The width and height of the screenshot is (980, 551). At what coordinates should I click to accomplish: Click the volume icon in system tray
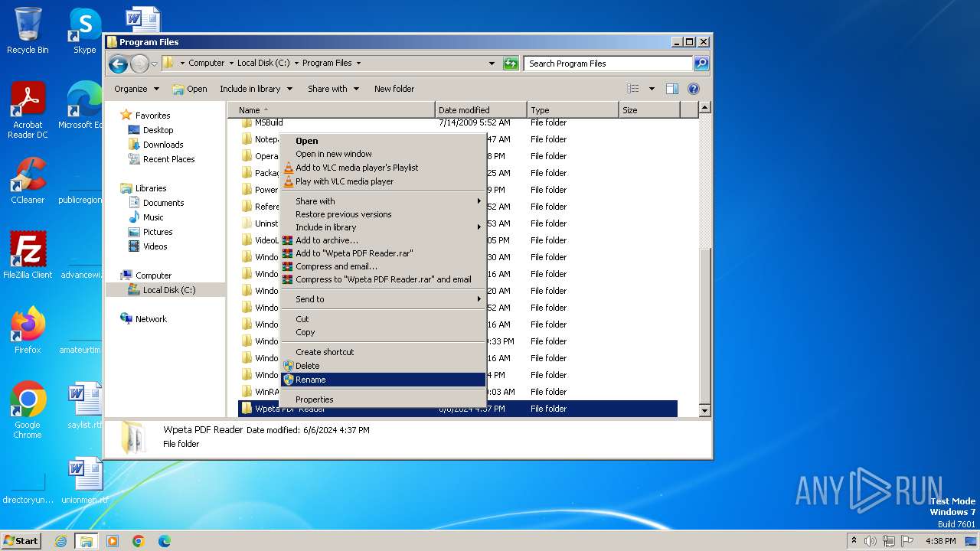point(870,541)
